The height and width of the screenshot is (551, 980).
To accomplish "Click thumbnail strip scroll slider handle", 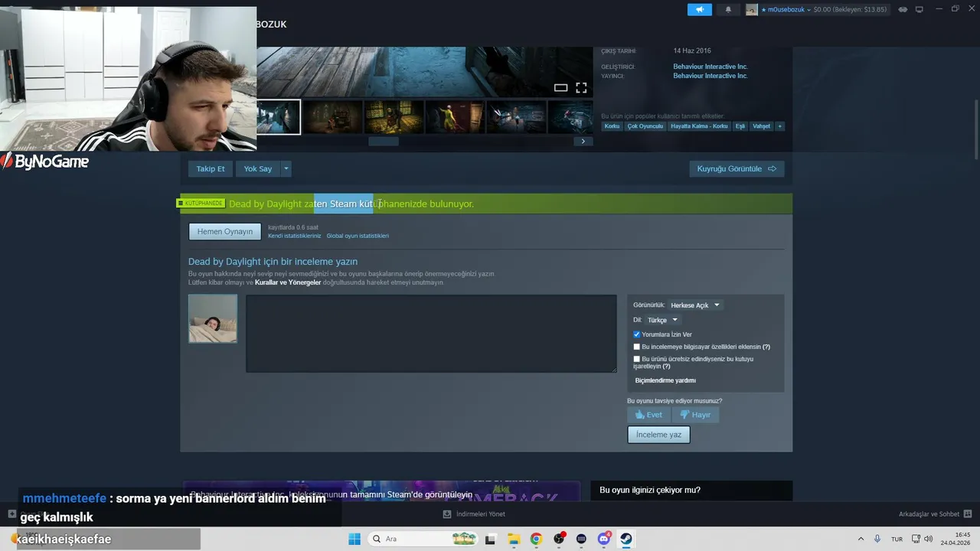I will coord(384,141).
